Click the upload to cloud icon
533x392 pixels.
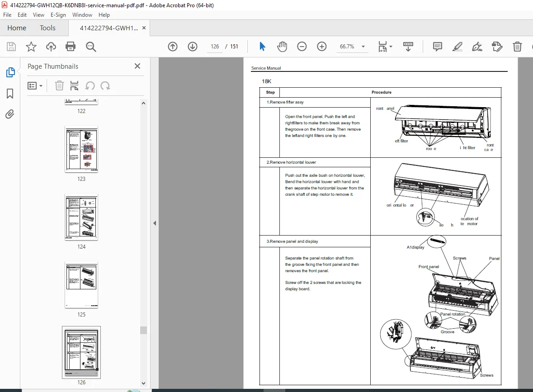coord(51,47)
